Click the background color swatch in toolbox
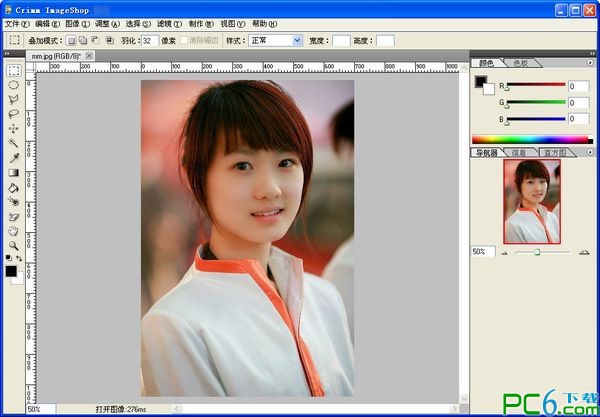This screenshot has height=417, width=600. tap(19, 280)
